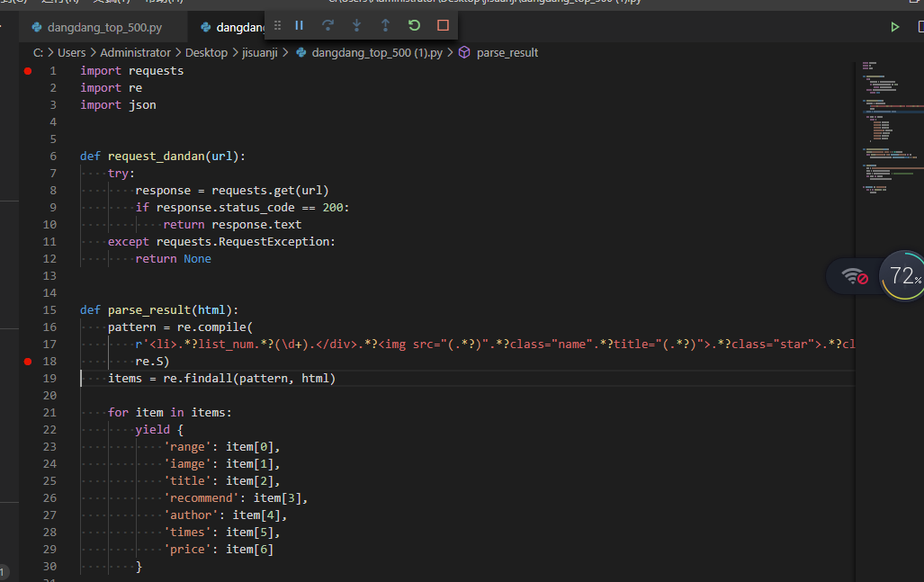This screenshot has width=924, height=582.
Task: Click the 'price' key on line 29
Action: [x=187, y=549]
